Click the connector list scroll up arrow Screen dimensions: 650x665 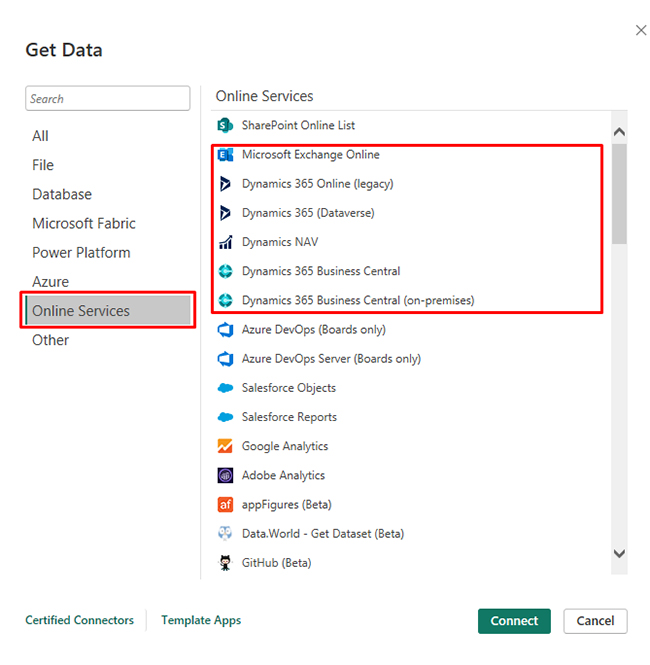point(619,131)
